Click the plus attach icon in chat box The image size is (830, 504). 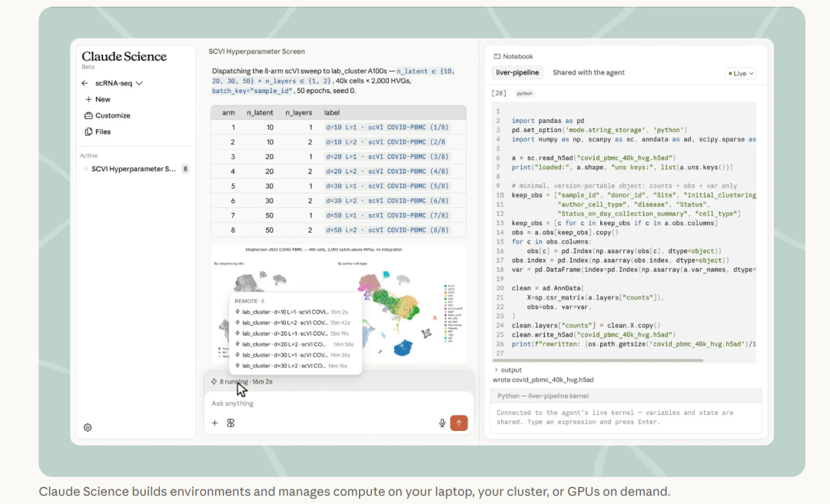[x=215, y=423]
